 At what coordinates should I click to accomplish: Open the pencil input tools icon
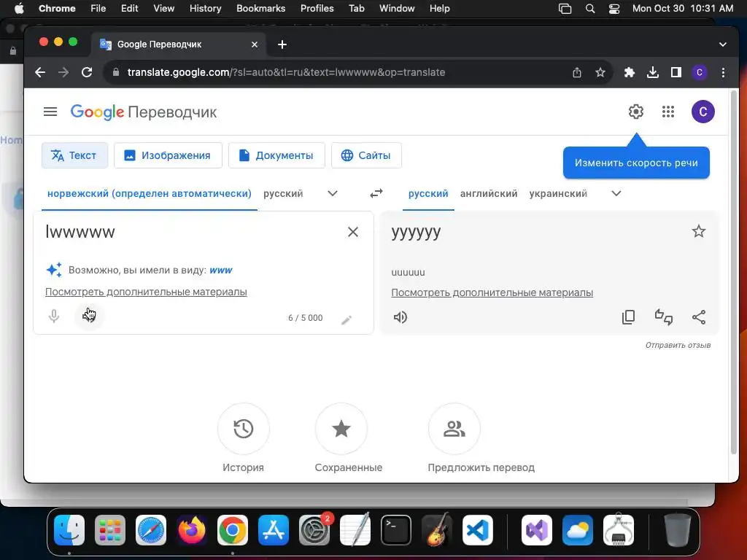click(347, 319)
